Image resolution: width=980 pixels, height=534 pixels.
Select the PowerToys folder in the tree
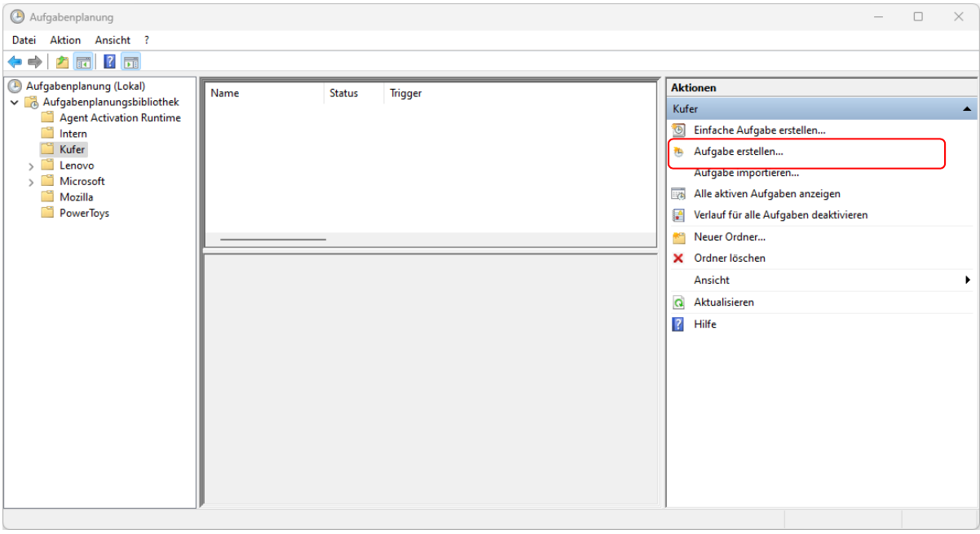[84, 214]
